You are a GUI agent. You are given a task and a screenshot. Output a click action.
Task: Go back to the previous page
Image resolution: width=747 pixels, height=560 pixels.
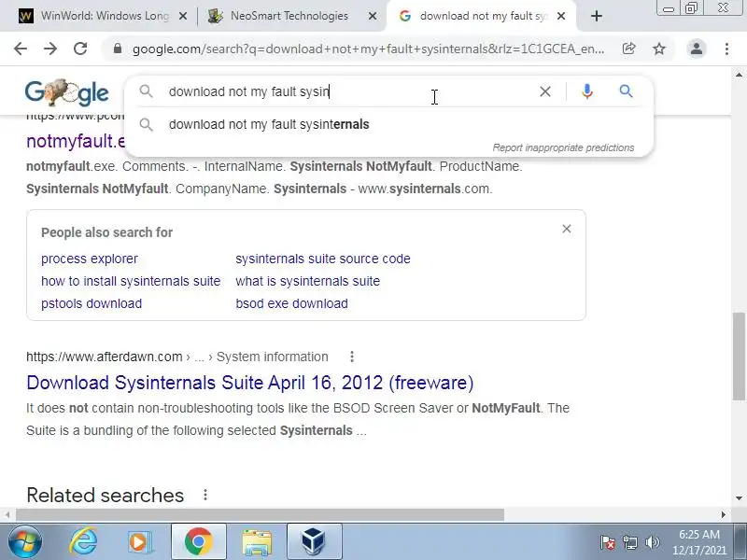(21, 49)
